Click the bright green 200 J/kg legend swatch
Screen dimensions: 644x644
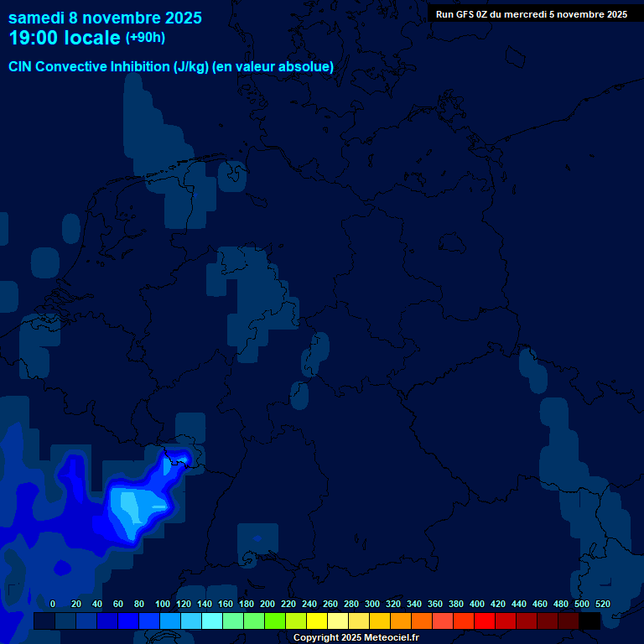pos(275,621)
